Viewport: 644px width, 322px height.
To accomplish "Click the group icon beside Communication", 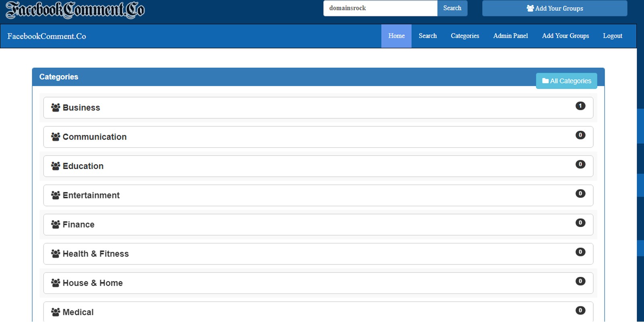I will 56,137.
